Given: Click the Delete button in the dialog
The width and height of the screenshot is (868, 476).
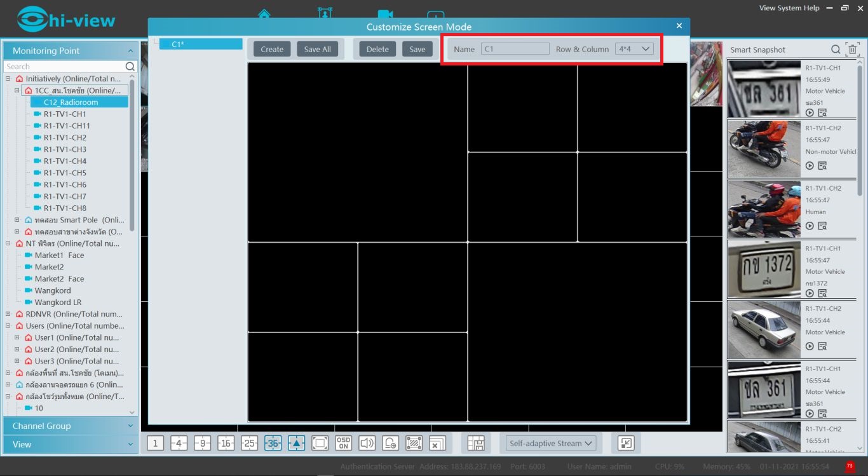Looking at the screenshot, I should [x=377, y=49].
